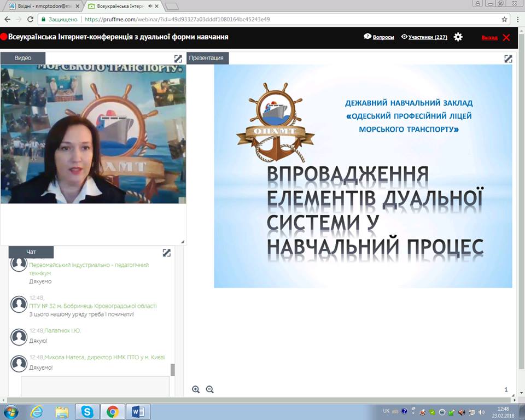525x420 pixels.
Task: Zoom in on the presentation slide
Action: [x=196, y=389]
